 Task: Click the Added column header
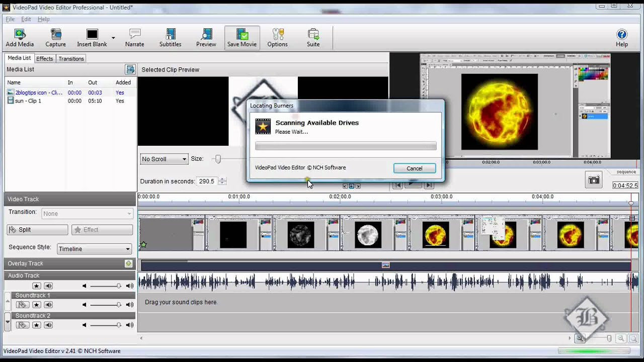tap(123, 82)
